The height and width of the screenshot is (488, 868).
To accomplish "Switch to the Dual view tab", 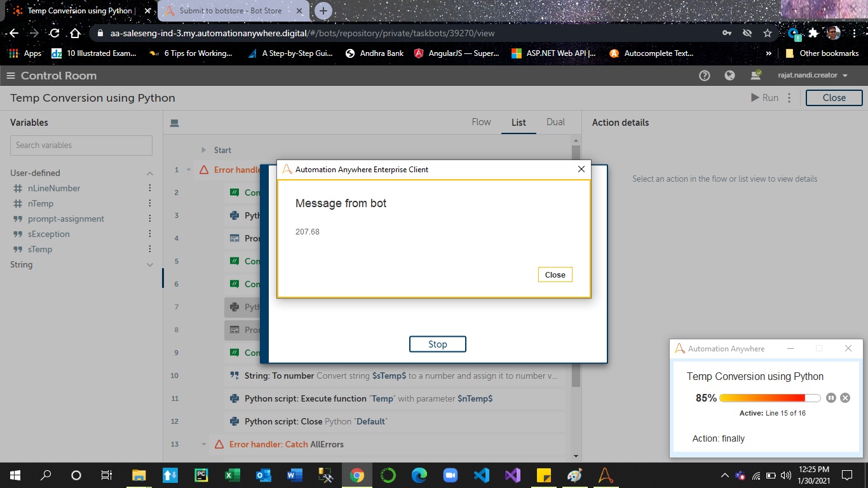I will coord(555,122).
